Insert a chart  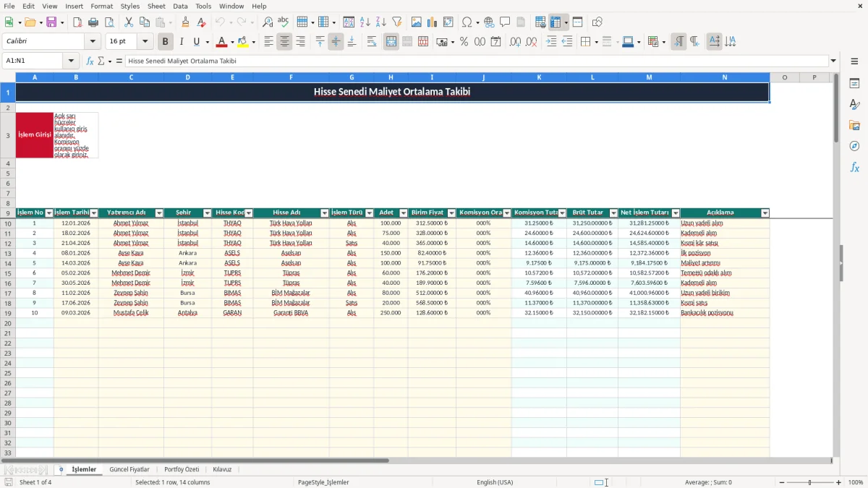(433, 22)
